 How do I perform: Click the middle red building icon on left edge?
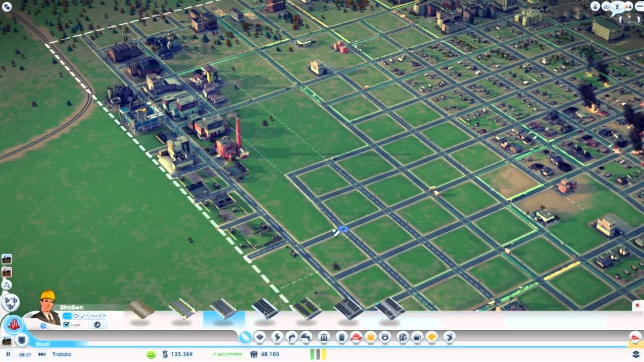[7, 272]
